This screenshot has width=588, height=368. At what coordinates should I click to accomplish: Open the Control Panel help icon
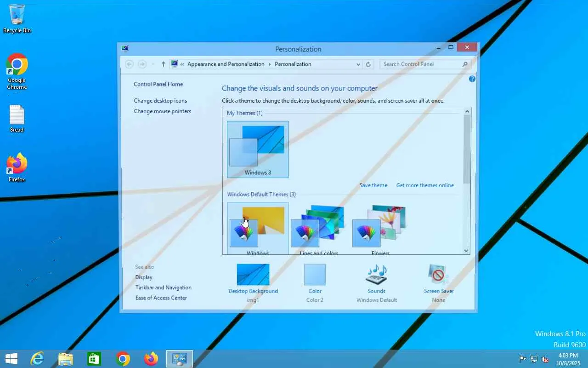pos(472,79)
